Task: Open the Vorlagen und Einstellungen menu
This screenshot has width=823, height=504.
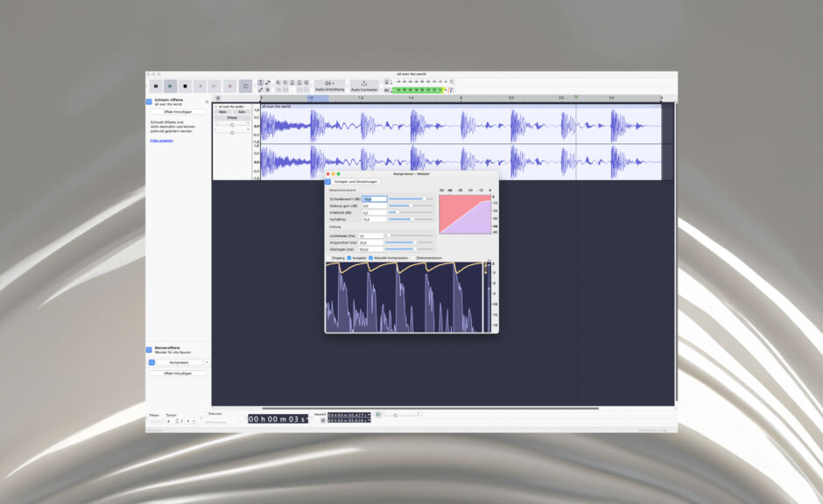Action: (356, 182)
